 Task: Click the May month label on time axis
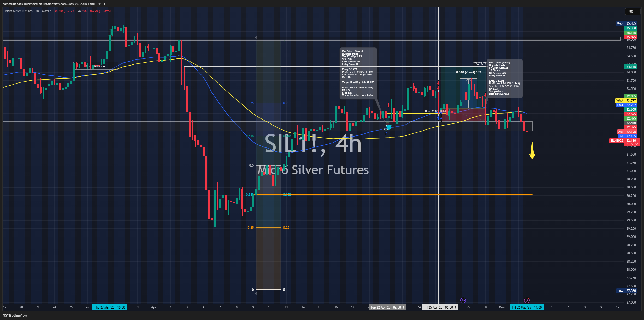click(501, 307)
